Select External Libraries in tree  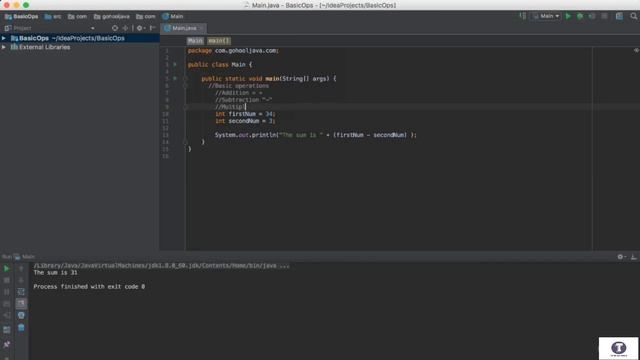40,47
